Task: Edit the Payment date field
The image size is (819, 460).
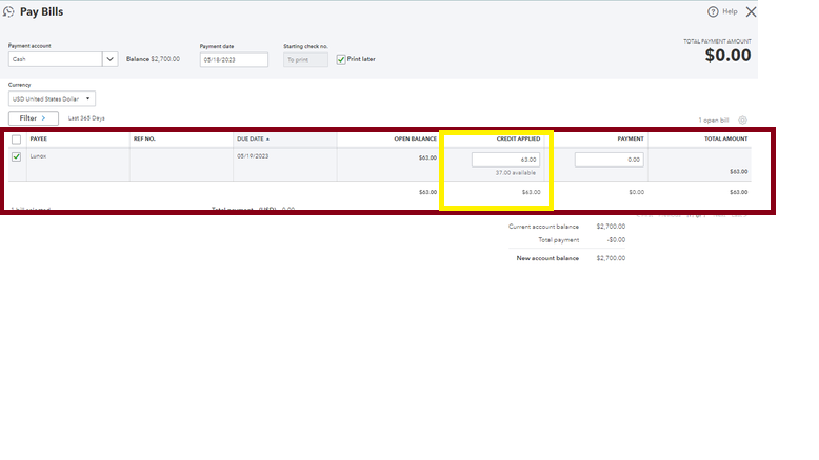Action: (x=233, y=60)
